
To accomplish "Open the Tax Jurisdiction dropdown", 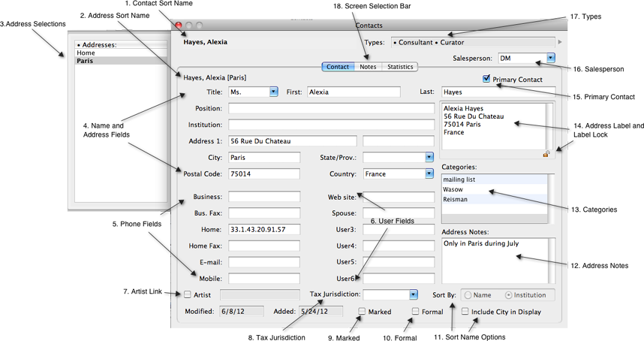I will click(x=414, y=295).
